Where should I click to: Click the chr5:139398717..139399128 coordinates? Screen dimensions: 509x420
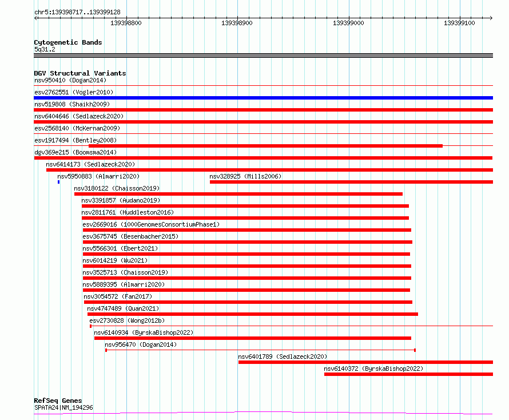pos(77,13)
